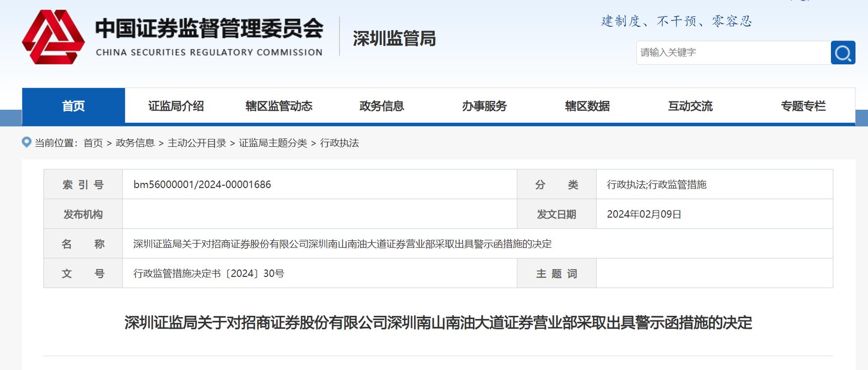Follow the 主动公开目录 breadcrumb link
Screen dimensions: 868x370
197,143
